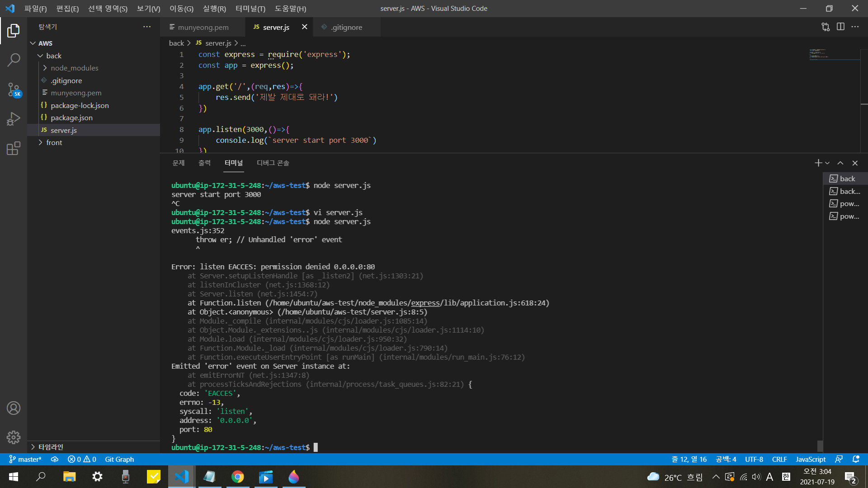Click Git Graph in the status bar
This screenshot has height=488, width=868.
pyautogui.click(x=119, y=459)
